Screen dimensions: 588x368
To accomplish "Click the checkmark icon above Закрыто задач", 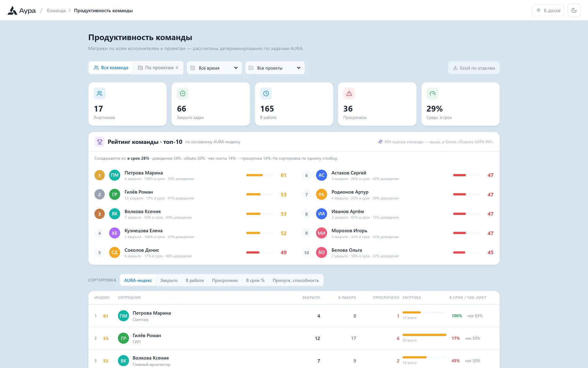I will 183,94.
